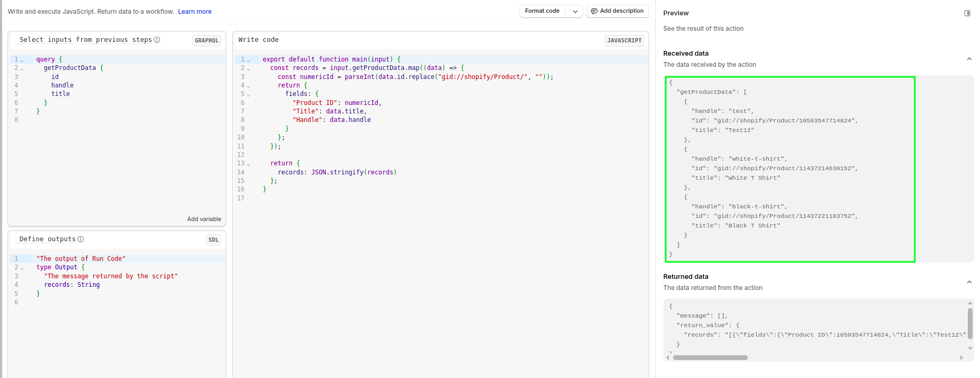The height and width of the screenshot is (378, 980).
Task: Fold type Output block at line 2
Action: (x=22, y=268)
